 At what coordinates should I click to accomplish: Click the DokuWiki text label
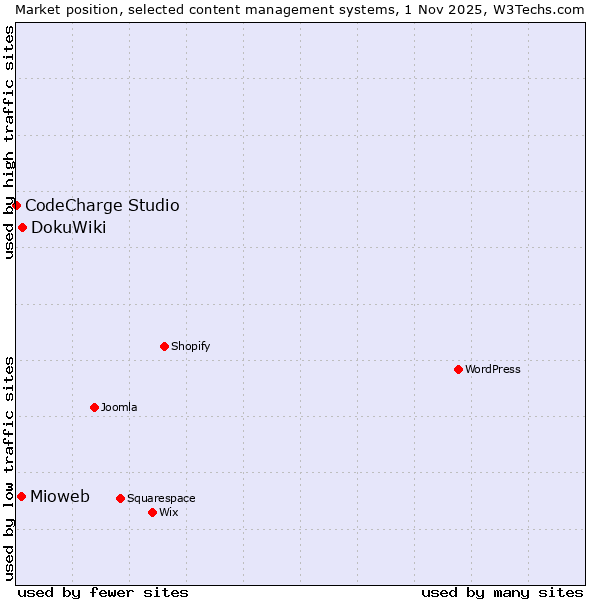68,227
